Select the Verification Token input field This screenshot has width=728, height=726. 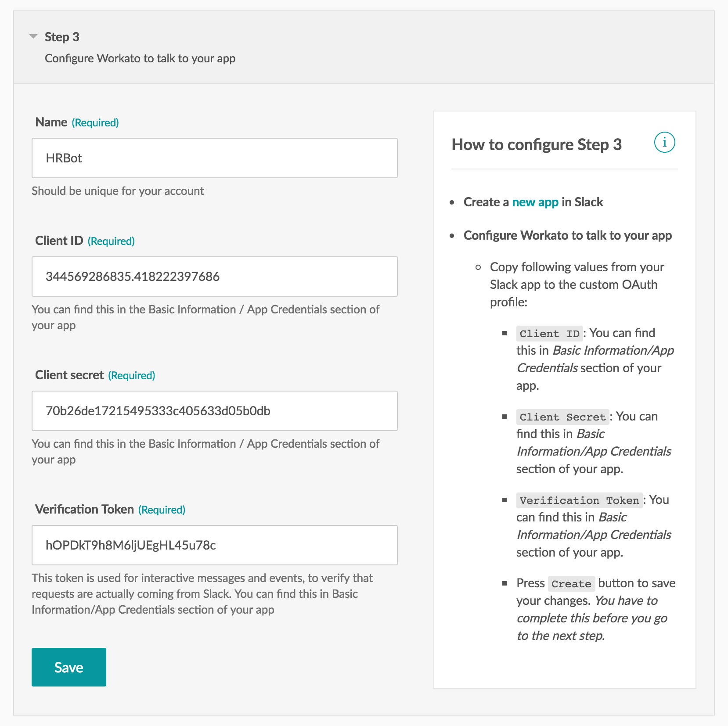coord(214,545)
